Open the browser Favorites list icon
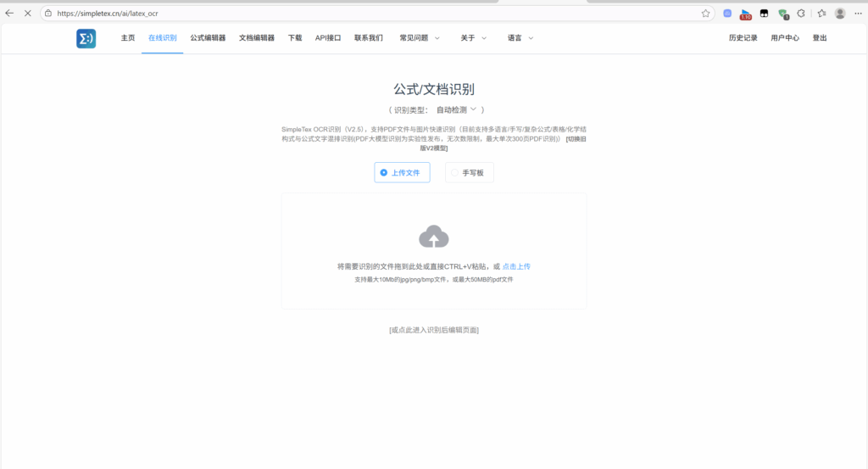Image resolution: width=868 pixels, height=469 pixels. point(821,14)
